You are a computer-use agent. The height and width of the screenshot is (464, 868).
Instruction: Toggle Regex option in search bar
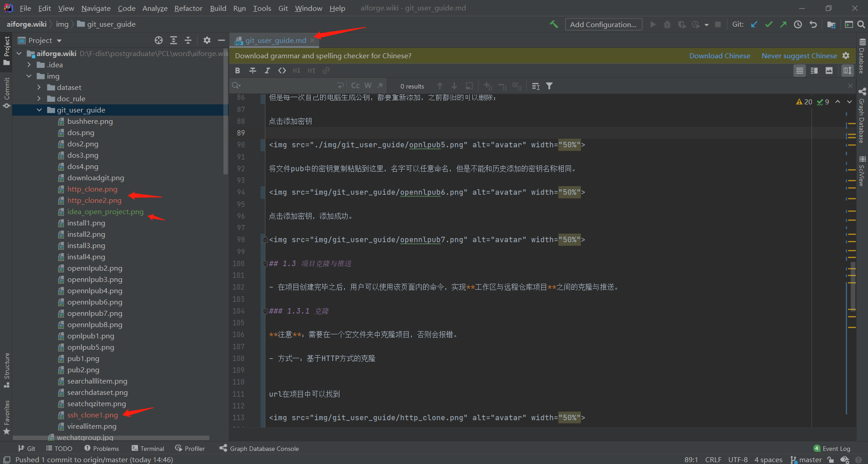point(381,86)
